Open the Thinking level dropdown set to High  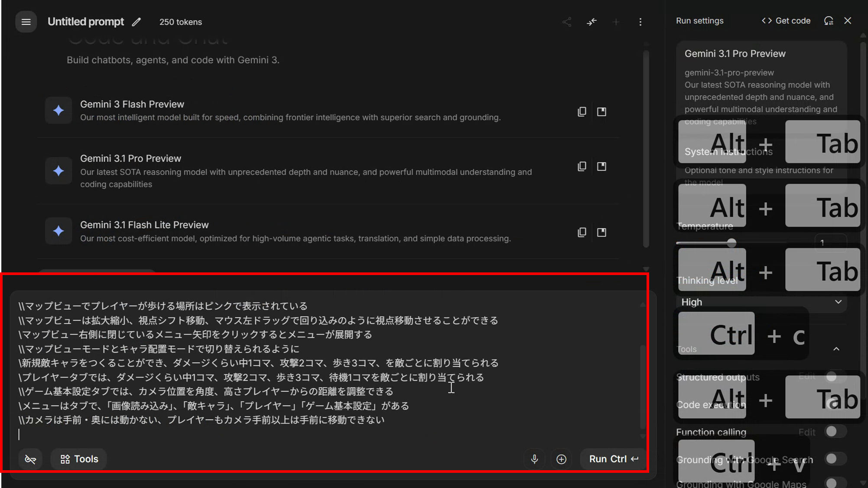point(761,302)
